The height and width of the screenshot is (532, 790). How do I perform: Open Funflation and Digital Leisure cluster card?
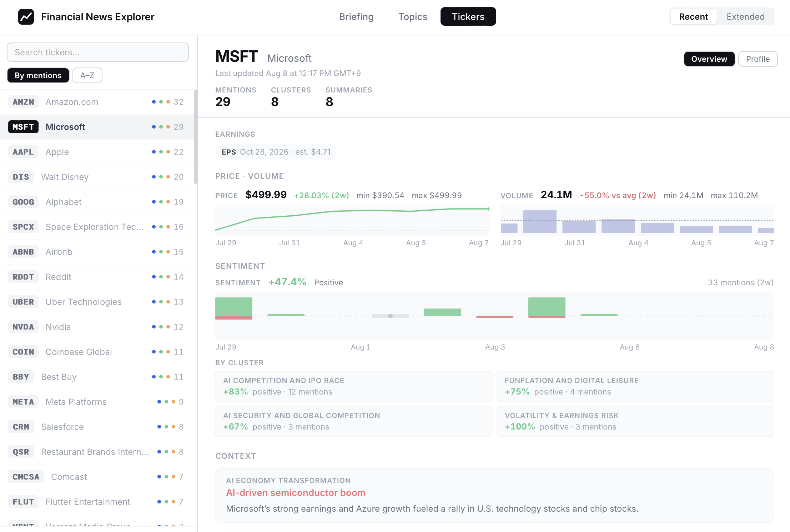pyautogui.click(x=635, y=386)
